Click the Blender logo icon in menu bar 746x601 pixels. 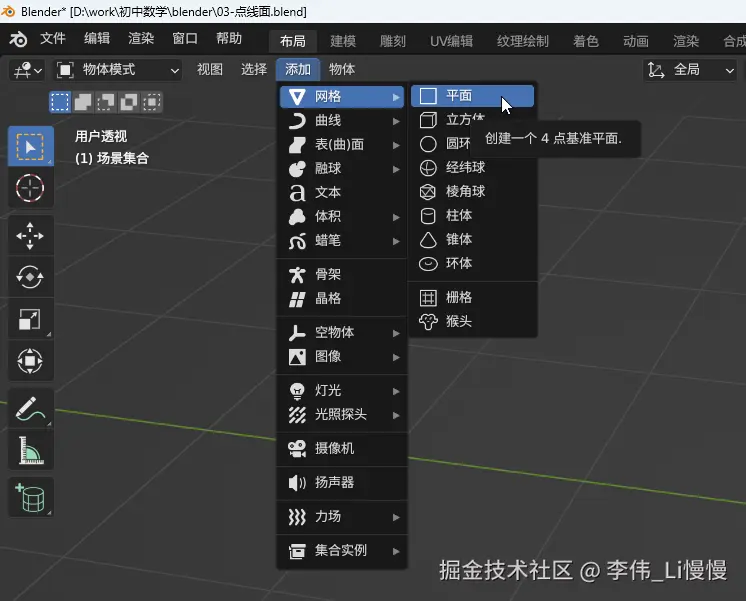[x=18, y=39]
